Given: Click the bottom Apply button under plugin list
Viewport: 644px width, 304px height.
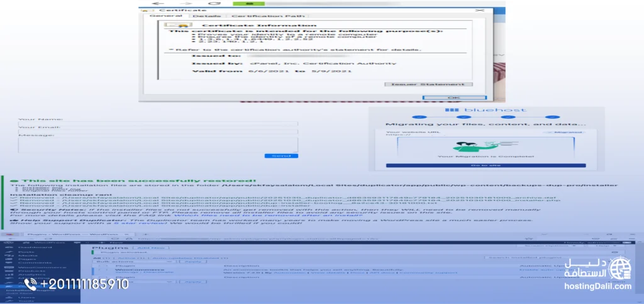Looking at the screenshot, I should tap(192, 281).
